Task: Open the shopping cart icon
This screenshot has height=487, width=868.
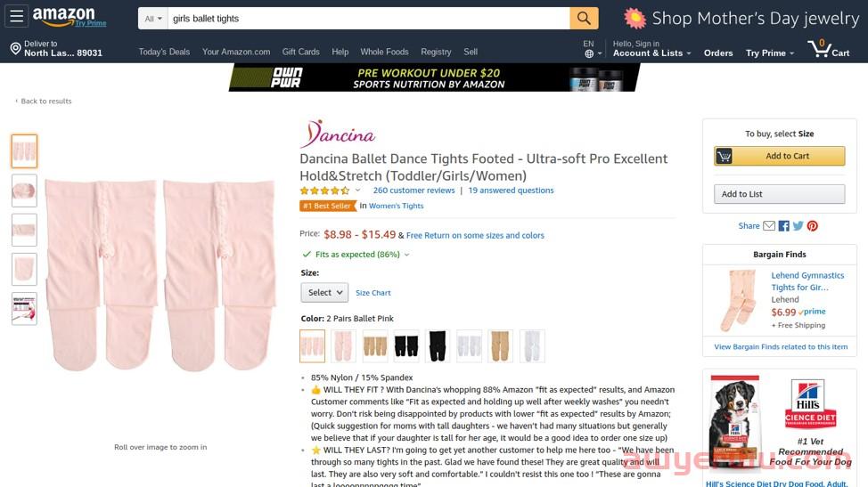Action: [x=828, y=49]
